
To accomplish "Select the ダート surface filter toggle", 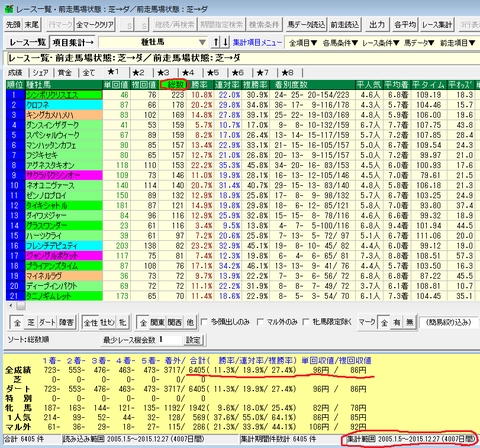I will pyautogui.click(x=47, y=322).
